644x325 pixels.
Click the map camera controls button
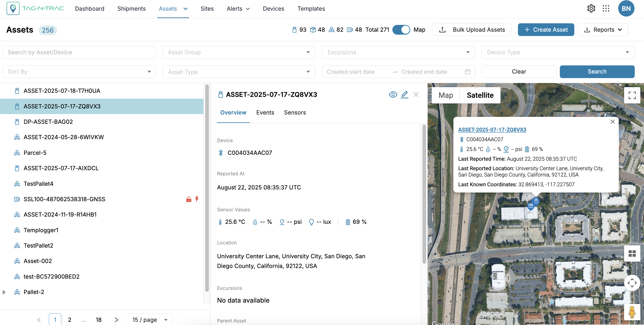coord(632,283)
